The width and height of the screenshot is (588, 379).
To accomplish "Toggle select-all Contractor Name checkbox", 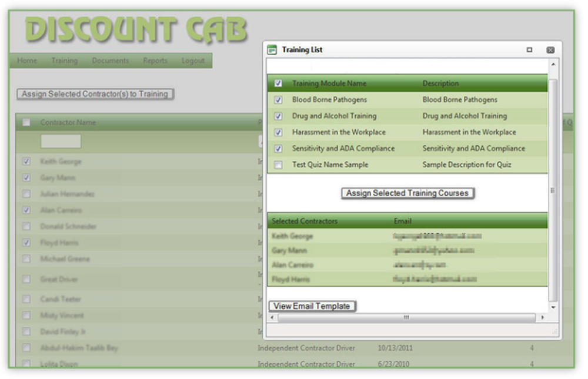I will 26,122.
